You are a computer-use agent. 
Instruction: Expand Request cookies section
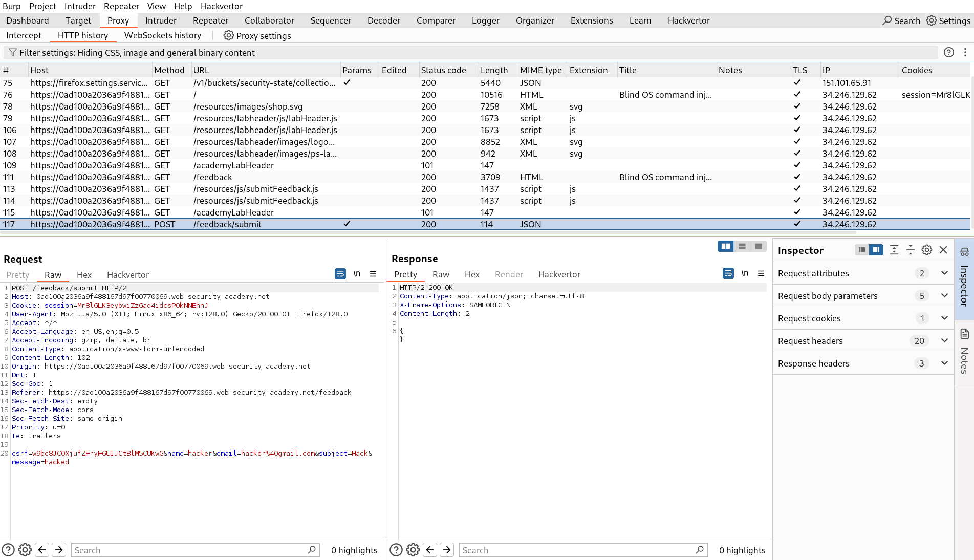[x=863, y=318]
